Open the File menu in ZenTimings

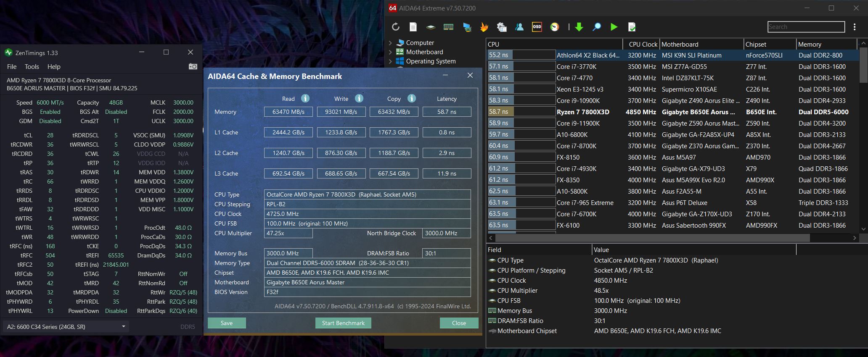(12, 66)
